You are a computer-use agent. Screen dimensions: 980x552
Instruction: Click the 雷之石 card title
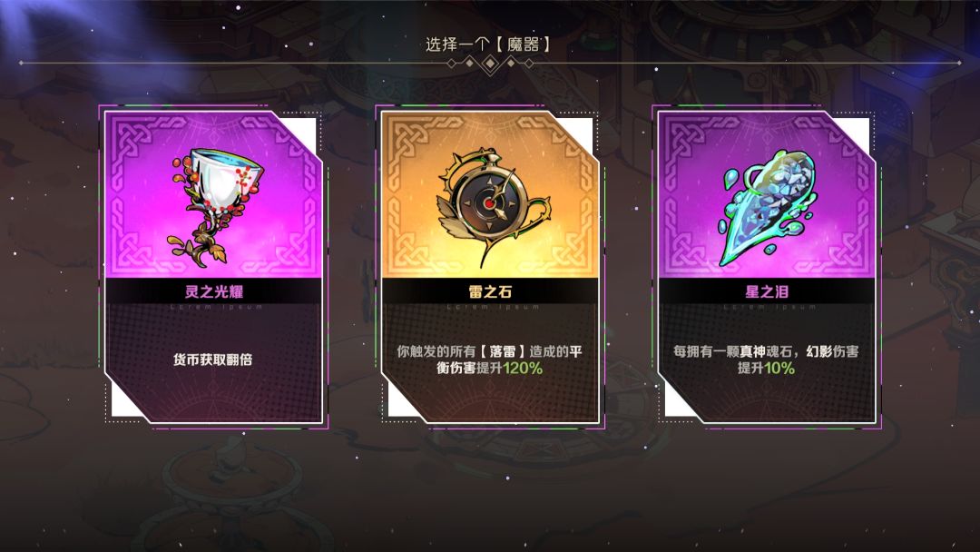coord(490,291)
